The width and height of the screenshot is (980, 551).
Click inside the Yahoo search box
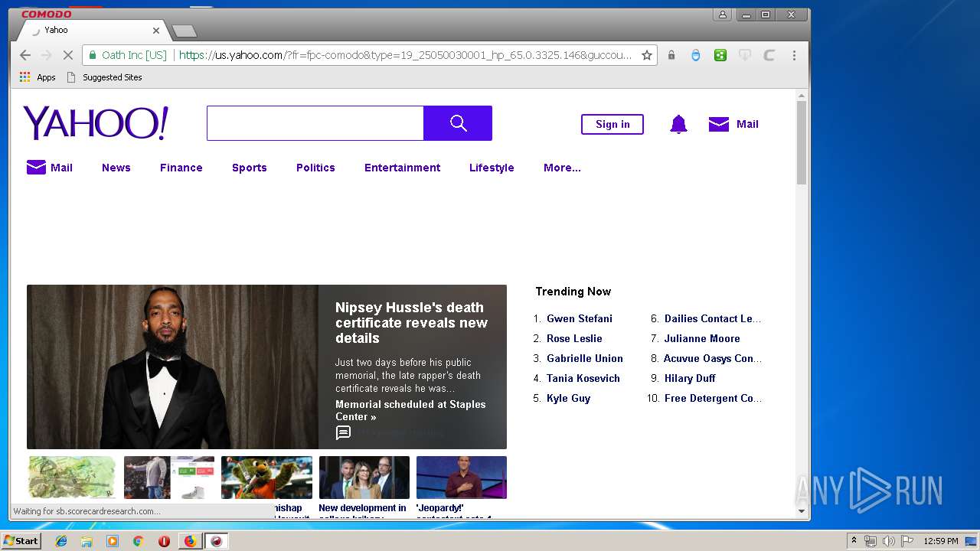coord(315,123)
